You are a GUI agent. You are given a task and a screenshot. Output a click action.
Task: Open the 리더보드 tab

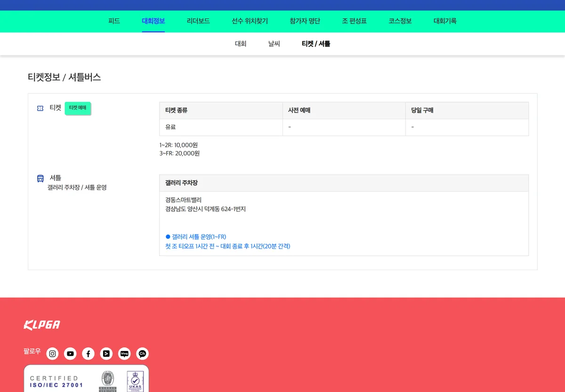[198, 21]
